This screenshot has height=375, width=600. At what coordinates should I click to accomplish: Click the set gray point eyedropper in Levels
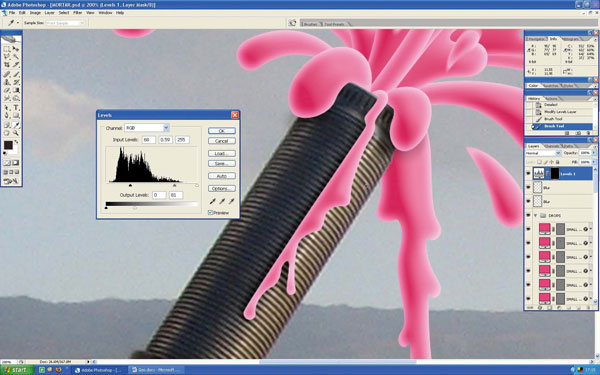(222, 201)
